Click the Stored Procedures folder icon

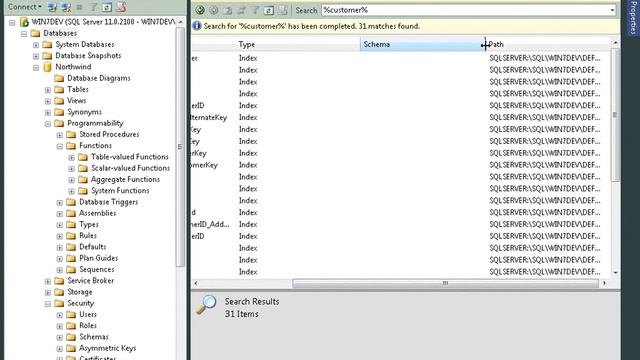[71, 134]
